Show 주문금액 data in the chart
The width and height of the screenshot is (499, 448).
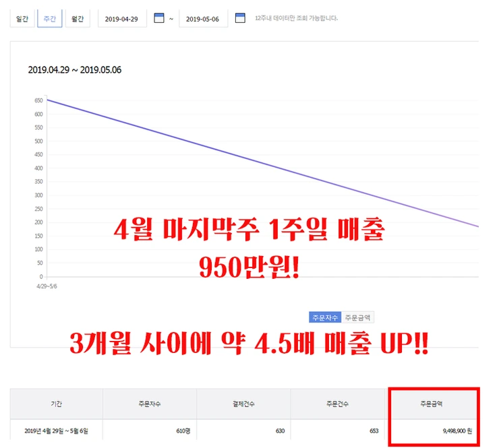point(357,317)
